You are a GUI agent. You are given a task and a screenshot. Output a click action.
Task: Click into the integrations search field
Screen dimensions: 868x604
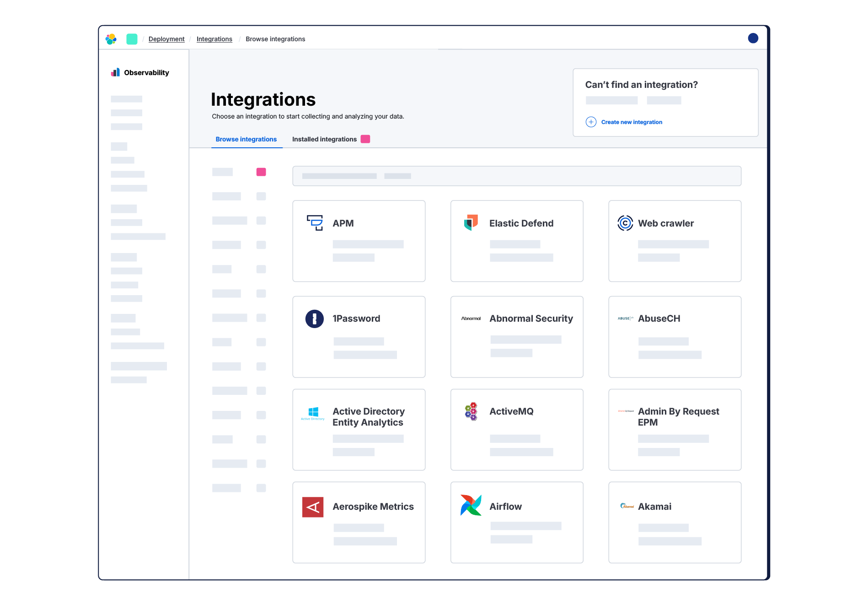517,176
